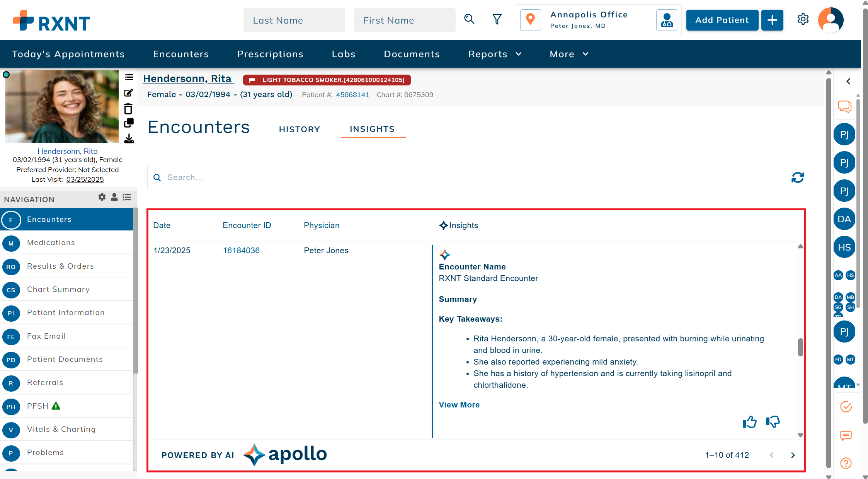Go to next page of encounters
This screenshot has height=479, width=868.
[x=793, y=455]
